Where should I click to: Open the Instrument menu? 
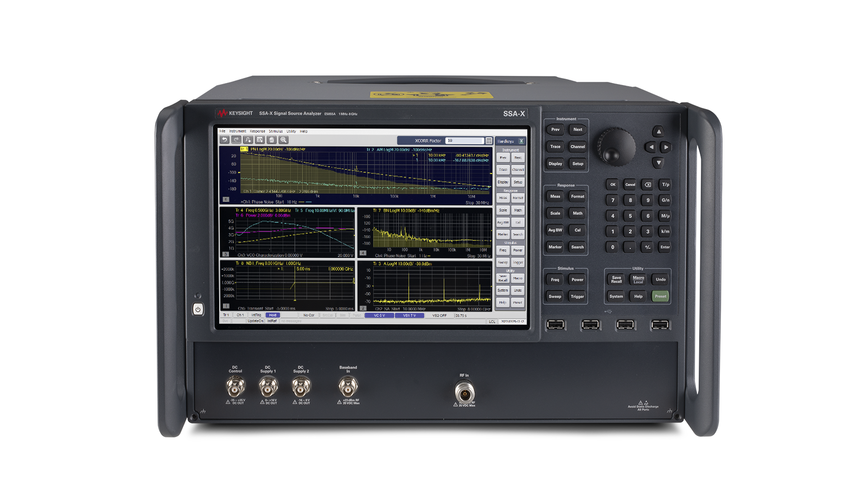237,131
